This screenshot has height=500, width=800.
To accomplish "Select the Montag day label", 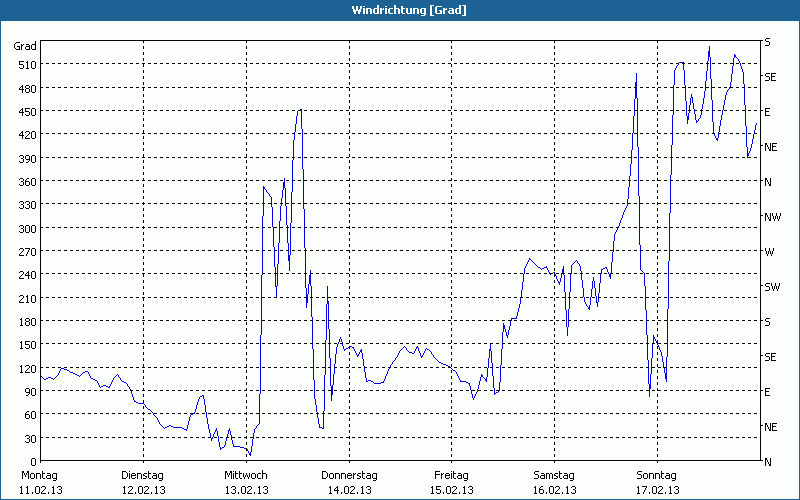I will [39, 476].
